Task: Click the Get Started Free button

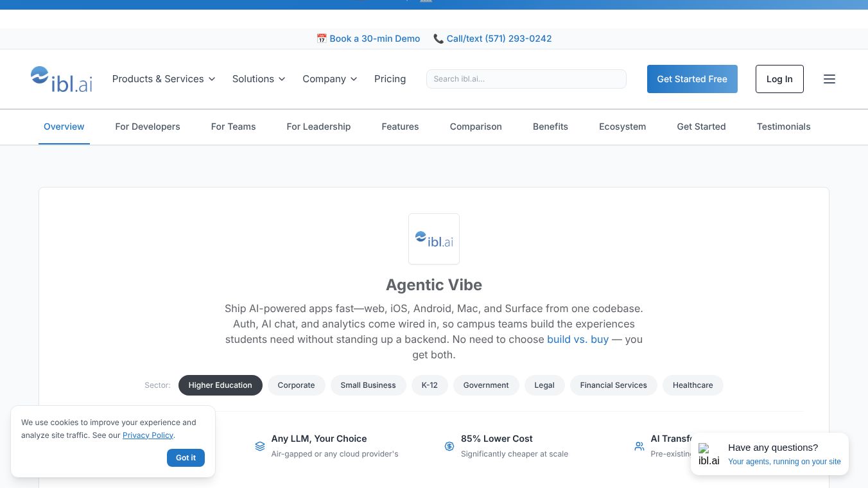Action: [x=692, y=79]
